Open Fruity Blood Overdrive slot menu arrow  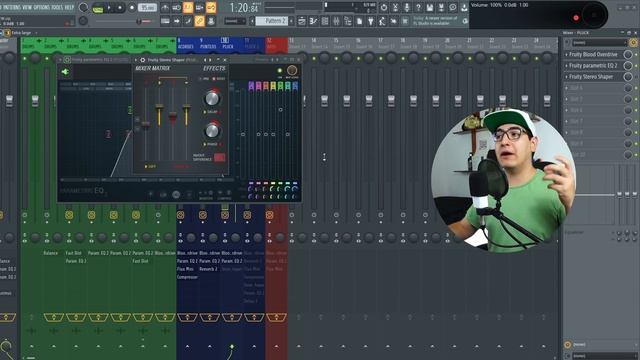[x=567, y=54]
